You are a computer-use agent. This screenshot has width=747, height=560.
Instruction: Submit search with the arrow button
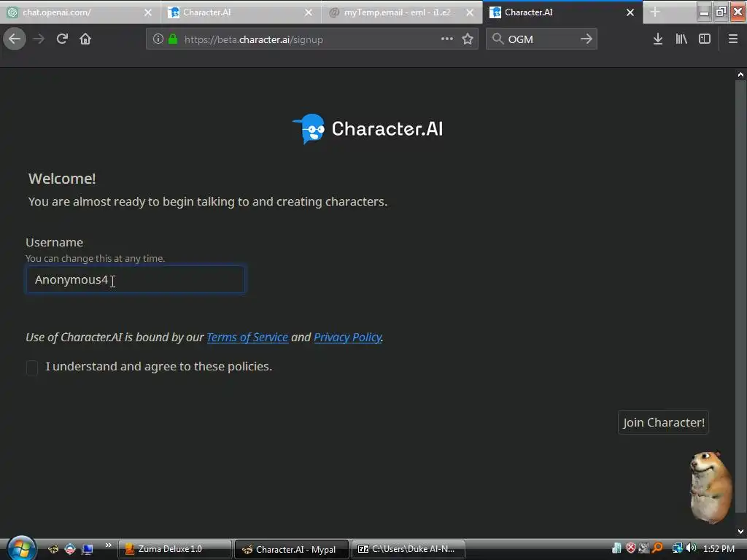click(587, 39)
